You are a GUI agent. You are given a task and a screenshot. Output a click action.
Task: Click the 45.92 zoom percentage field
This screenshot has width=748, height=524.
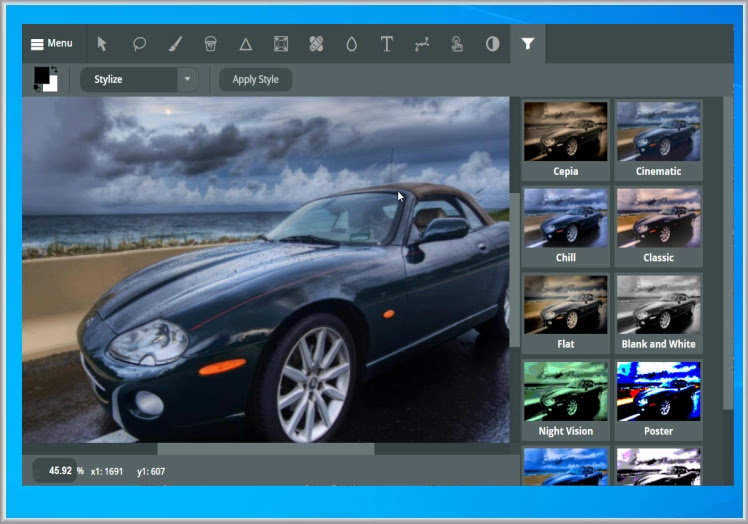coord(54,471)
